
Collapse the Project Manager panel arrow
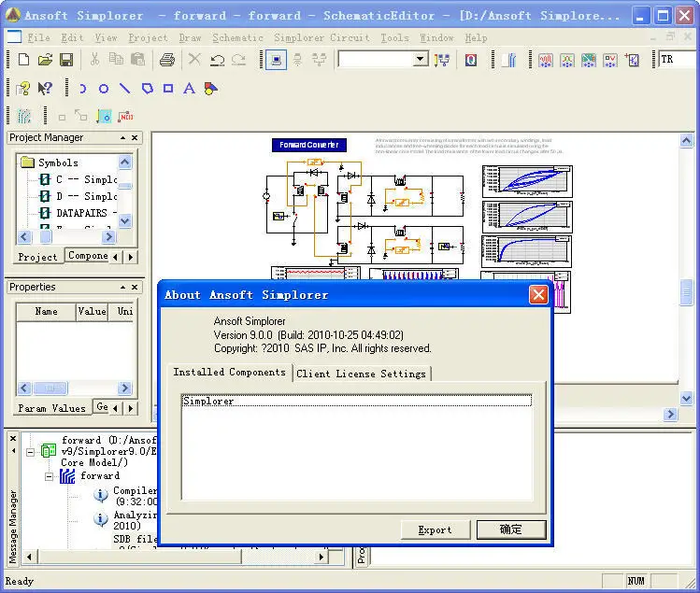coord(122,138)
